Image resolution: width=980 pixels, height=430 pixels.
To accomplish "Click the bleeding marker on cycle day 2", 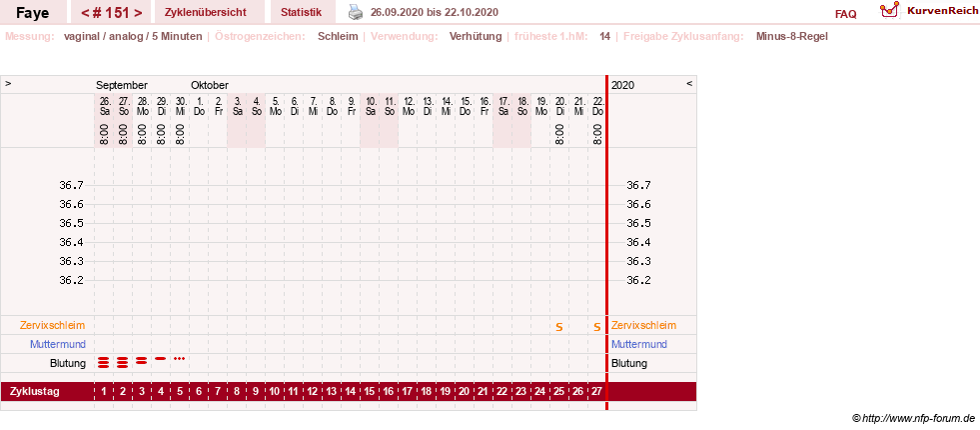I will 123,361.
